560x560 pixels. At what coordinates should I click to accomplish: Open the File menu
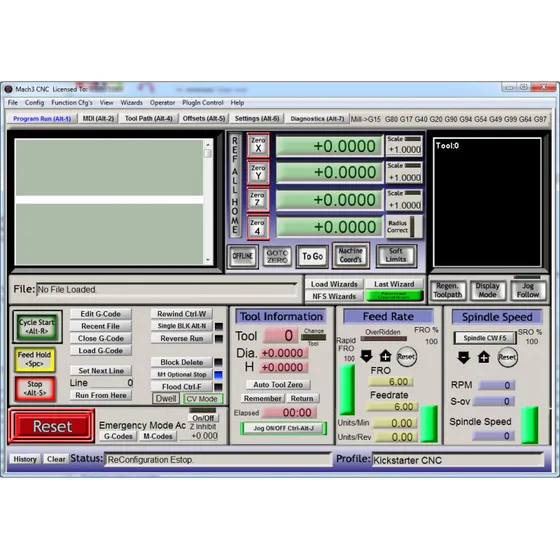[x=13, y=102]
